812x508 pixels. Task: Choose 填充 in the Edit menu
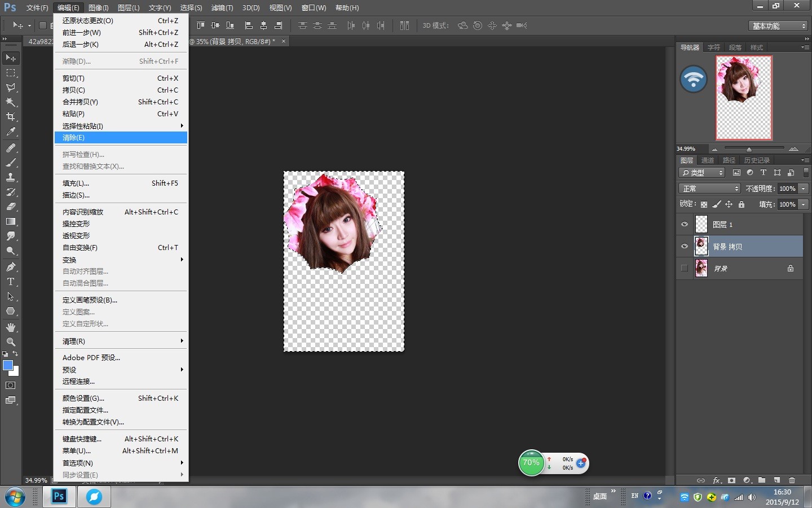(x=121, y=183)
